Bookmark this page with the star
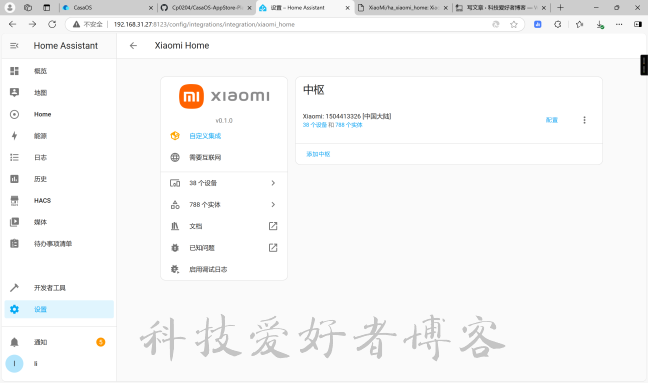The width and height of the screenshot is (648, 383). click(x=514, y=24)
